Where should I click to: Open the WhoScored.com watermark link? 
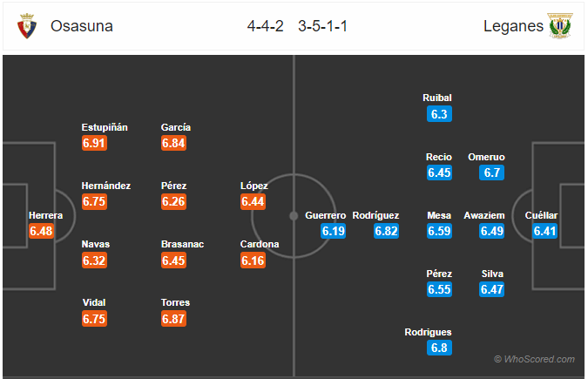[x=534, y=359]
